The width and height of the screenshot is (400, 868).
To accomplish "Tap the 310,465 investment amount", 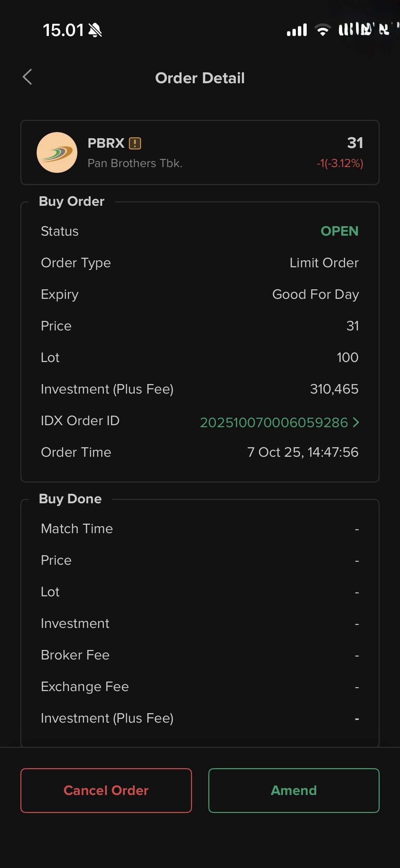I will [x=334, y=389].
